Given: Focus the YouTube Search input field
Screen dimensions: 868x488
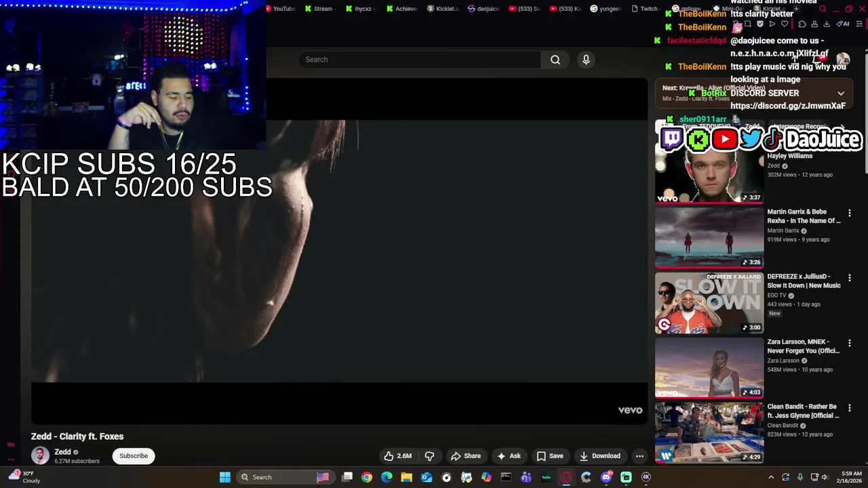Looking at the screenshot, I should click(420, 60).
